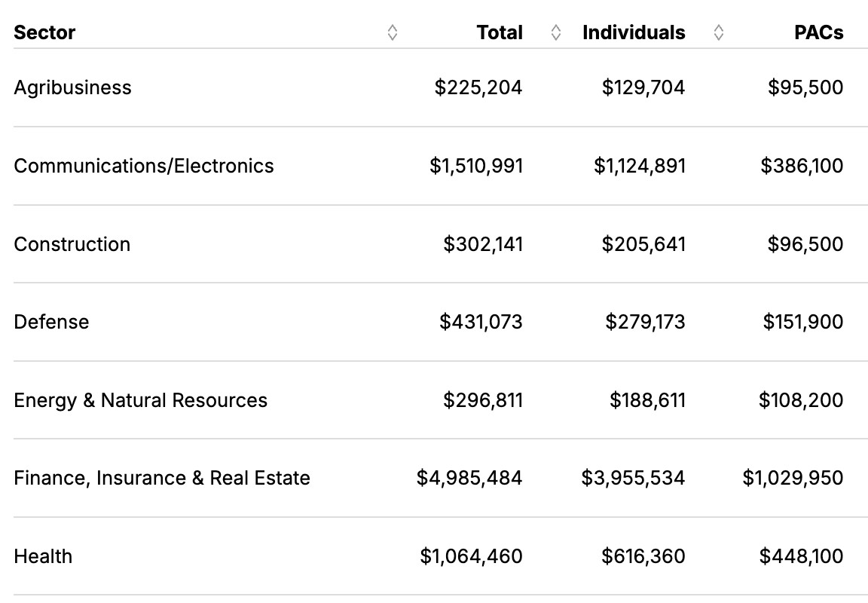Select the Agribusiness sector row label
Image resolution: width=868 pixels, height=603 pixels.
pyautogui.click(x=72, y=87)
